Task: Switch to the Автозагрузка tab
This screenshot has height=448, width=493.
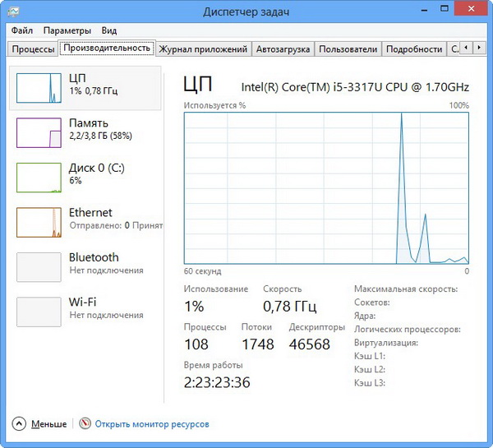Action: [x=283, y=49]
